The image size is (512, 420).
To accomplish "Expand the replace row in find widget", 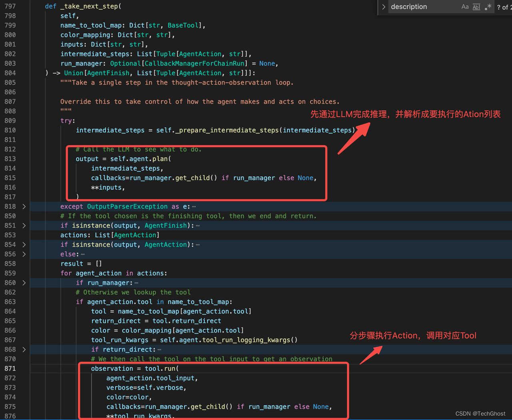I will point(384,7).
